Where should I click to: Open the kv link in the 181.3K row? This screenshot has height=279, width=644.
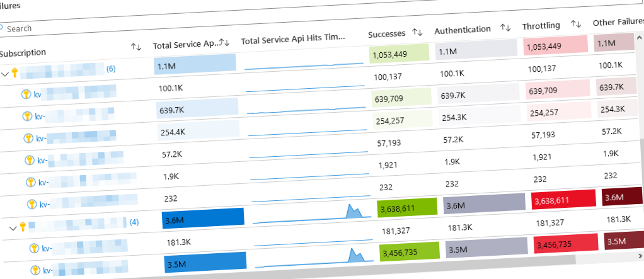pyautogui.click(x=46, y=249)
